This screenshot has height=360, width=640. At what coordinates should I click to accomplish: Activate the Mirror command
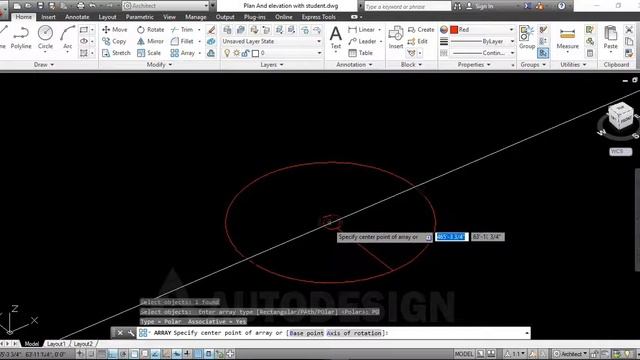[x=150, y=41]
